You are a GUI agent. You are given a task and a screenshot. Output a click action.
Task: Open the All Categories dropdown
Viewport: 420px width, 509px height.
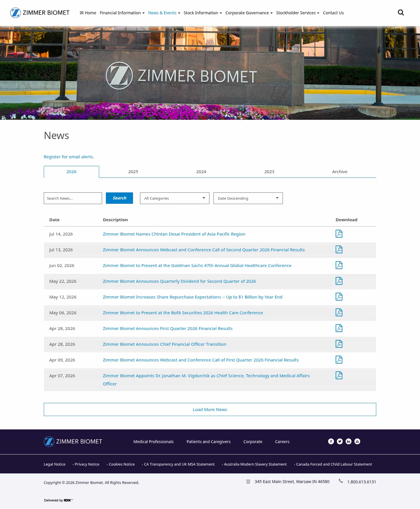coord(175,198)
